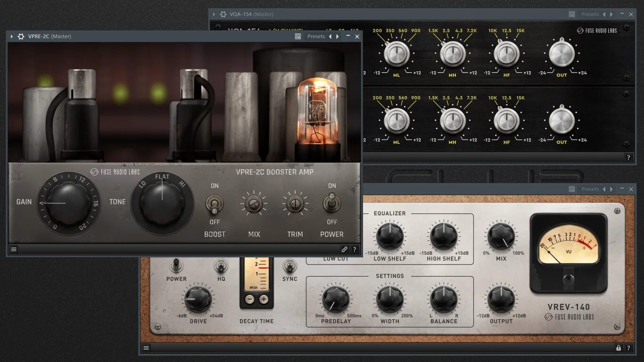Viewport: 644px width, 362px height.
Task: Open VREV-140 Presets list
Action: click(590, 189)
